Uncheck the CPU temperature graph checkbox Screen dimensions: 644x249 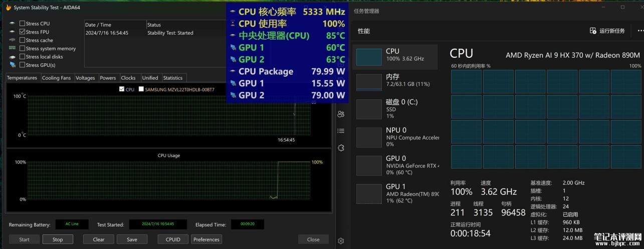pyautogui.click(x=122, y=89)
